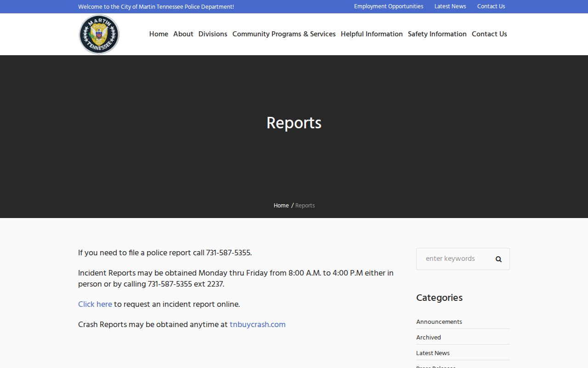Visit the tnbuycrash.com link

tap(258, 324)
